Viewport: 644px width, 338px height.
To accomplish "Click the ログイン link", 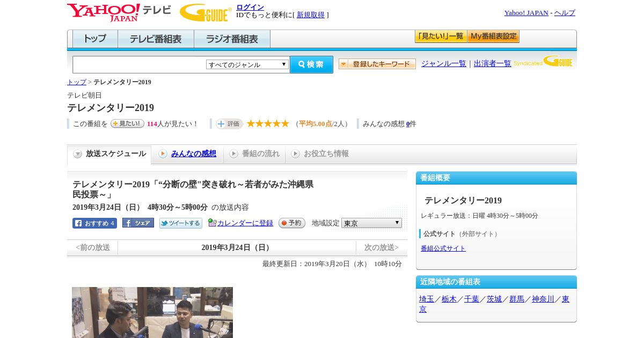I will [x=250, y=7].
